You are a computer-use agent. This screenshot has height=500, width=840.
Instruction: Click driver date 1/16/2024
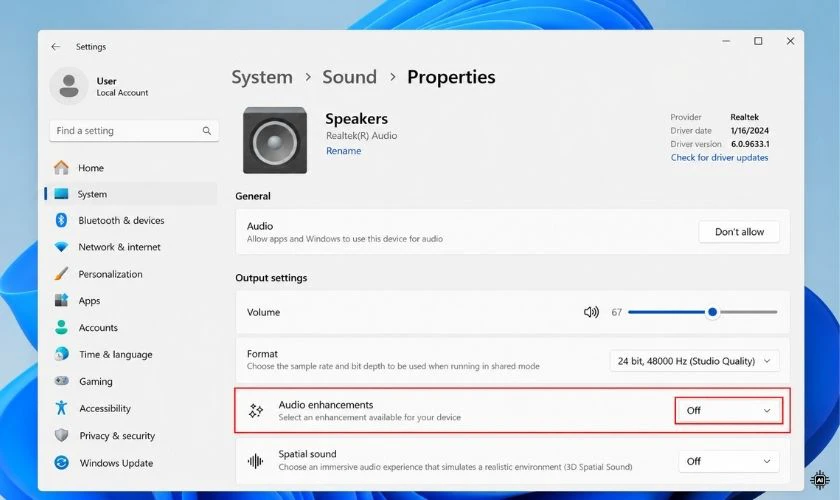(x=749, y=130)
